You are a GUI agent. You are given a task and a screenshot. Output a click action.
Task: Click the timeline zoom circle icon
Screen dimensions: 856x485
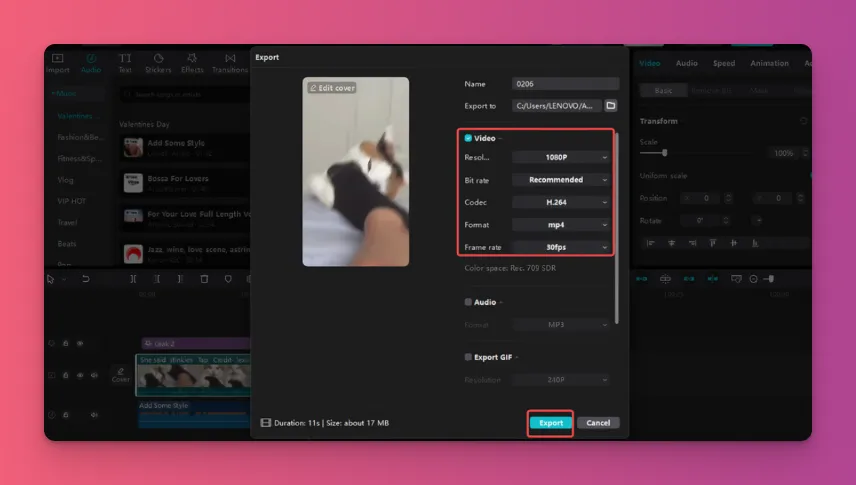click(x=753, y=279)
